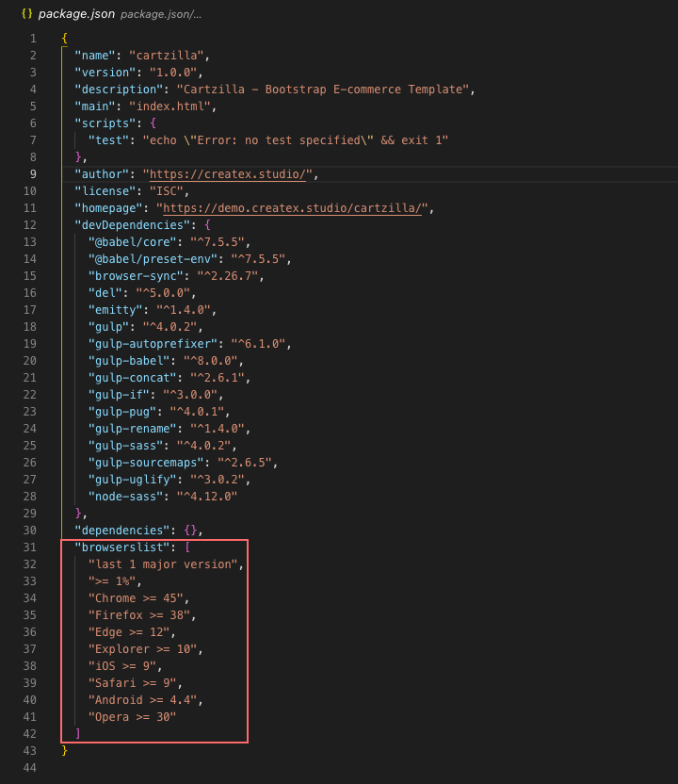Place cursor on "Chrome >= 45" entry

coord(138,598)
